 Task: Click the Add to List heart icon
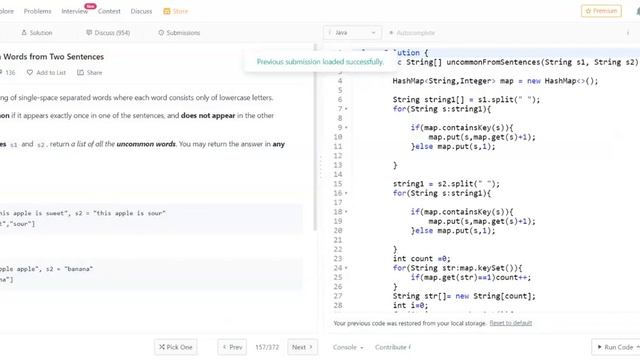click(30, 73)
